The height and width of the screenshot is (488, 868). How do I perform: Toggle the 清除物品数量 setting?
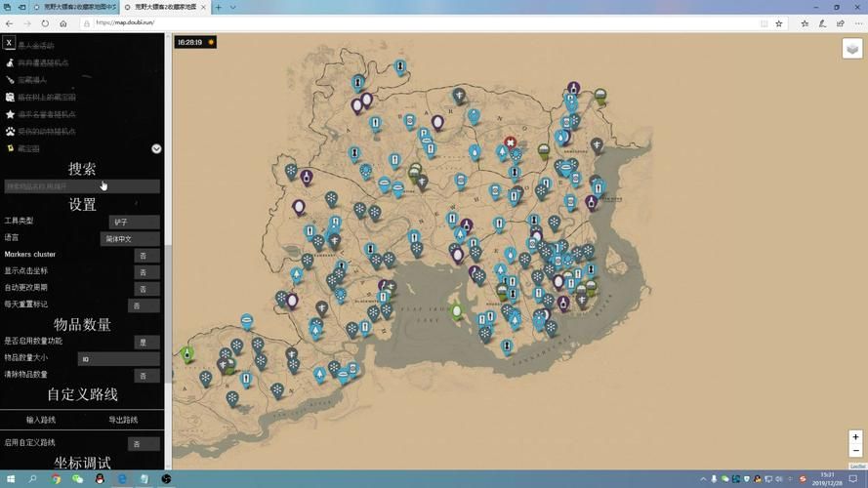[x=147, y=375]
